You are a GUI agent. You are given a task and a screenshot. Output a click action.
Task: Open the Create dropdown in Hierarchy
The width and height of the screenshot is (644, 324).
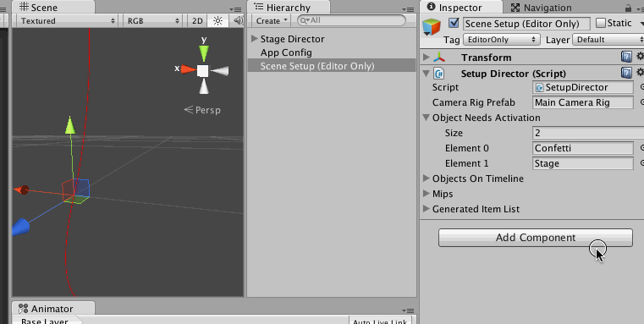(272, 20)
